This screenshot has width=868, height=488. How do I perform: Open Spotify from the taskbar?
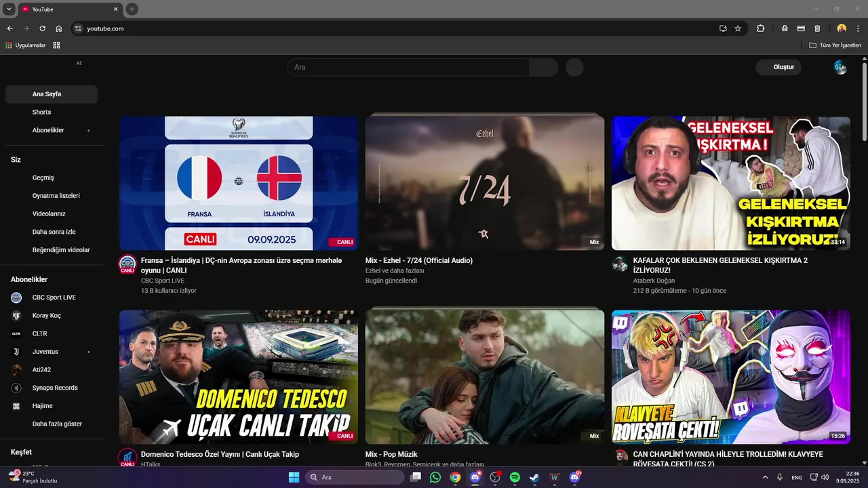point(515,477)
